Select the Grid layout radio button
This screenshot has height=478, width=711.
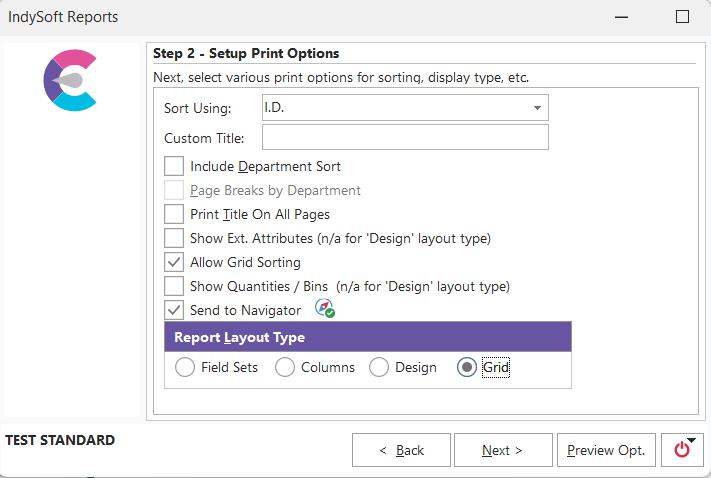coord(466,367)
